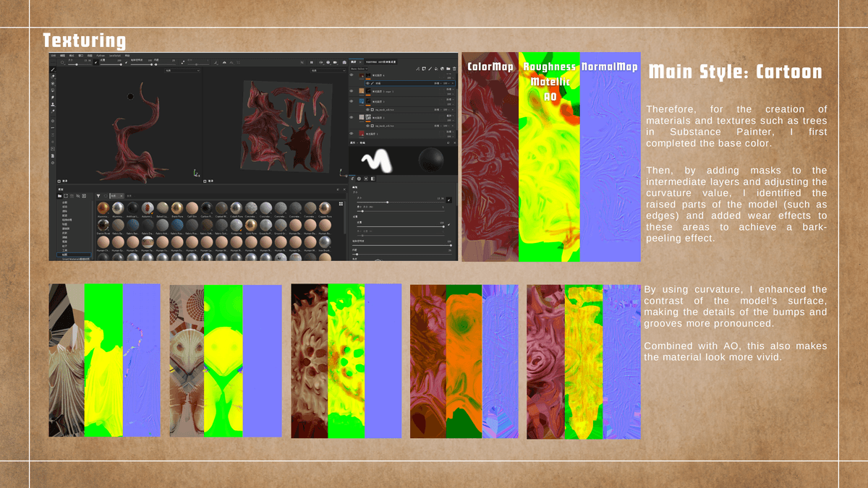
Task: Close the properties panel with X icon
Action: pos(455,142)
